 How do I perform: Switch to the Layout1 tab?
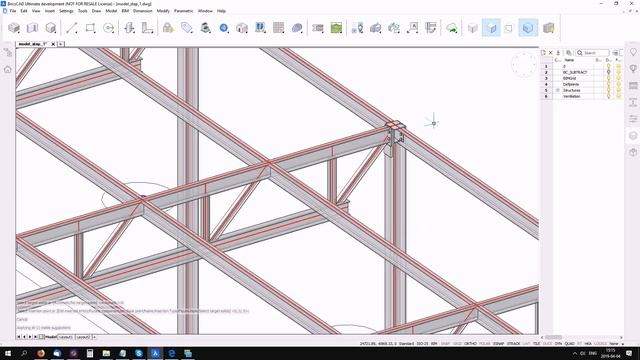click(65, 337)
